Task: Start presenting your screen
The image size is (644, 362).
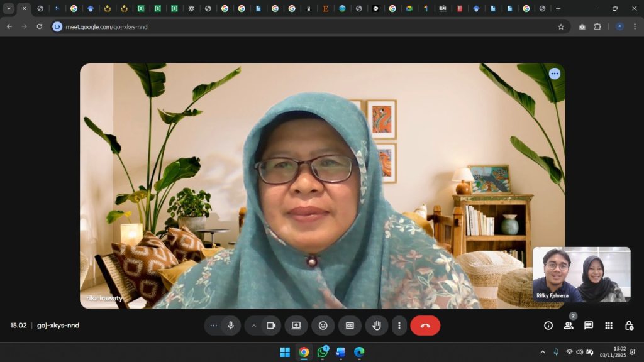Action: pos(296,326)
